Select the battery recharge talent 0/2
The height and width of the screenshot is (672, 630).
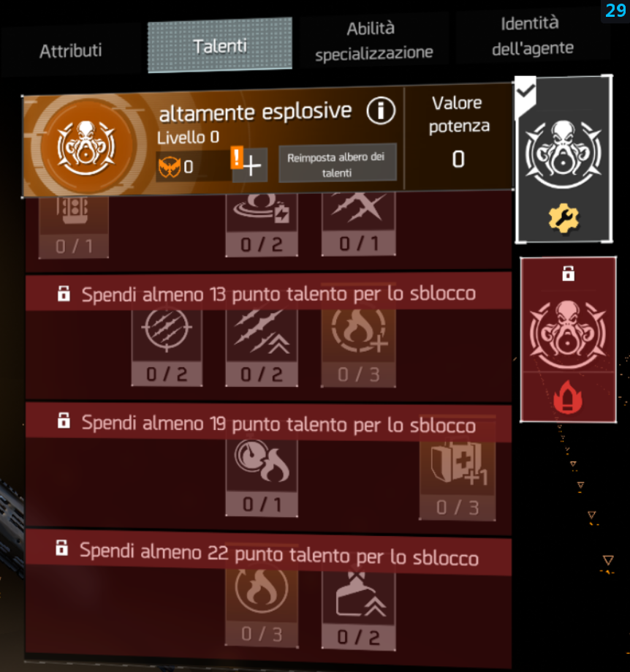pos(262,224)
